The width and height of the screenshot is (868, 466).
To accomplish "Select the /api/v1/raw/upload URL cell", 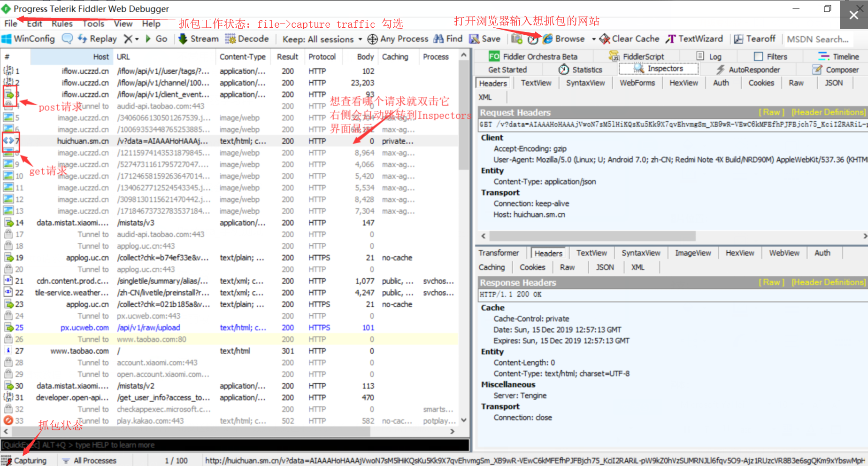I will (148, 327).
